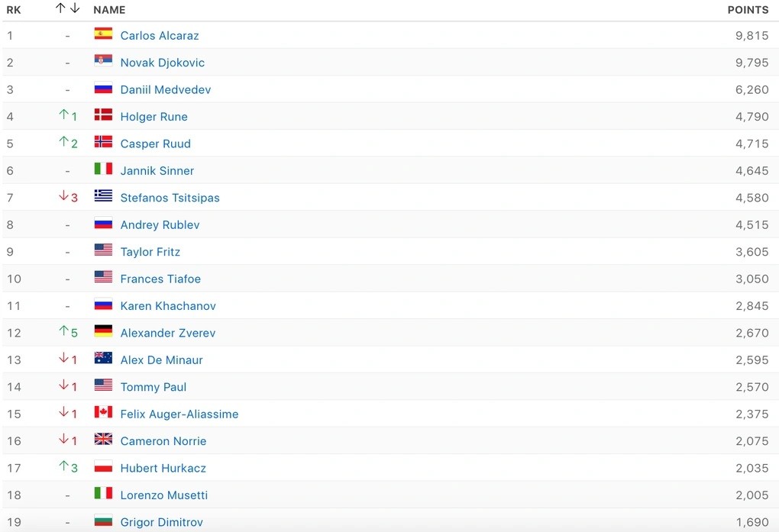The image size is (779, 532).
Task: Click the Norway flag next to Casper Ruud
Action: point(103,142)
